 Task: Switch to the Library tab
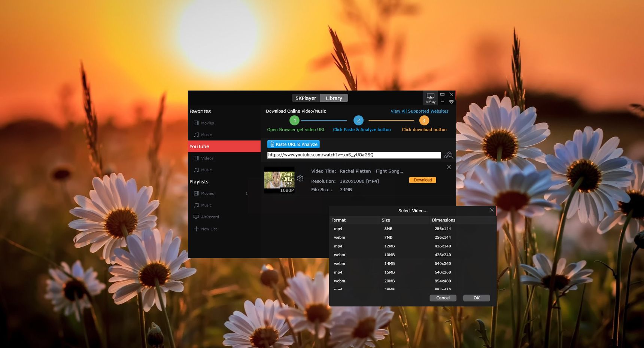tap(334, 98)
